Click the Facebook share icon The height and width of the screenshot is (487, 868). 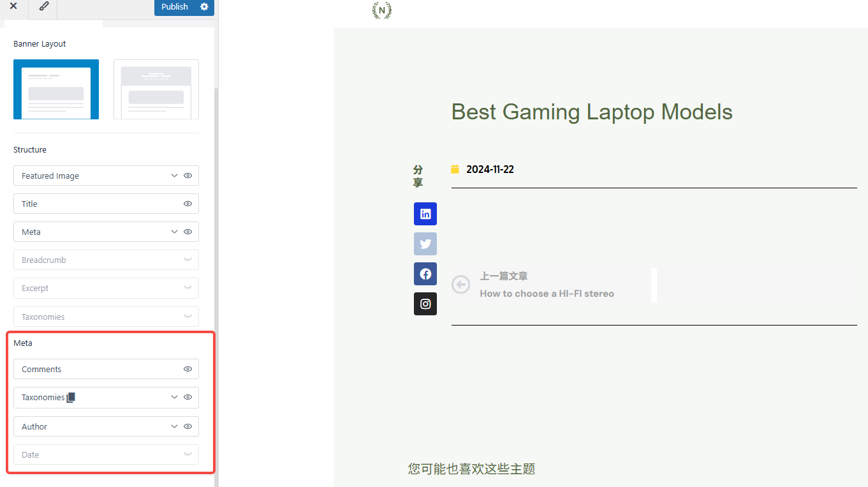pyautogui.click(x=425, y=274)
